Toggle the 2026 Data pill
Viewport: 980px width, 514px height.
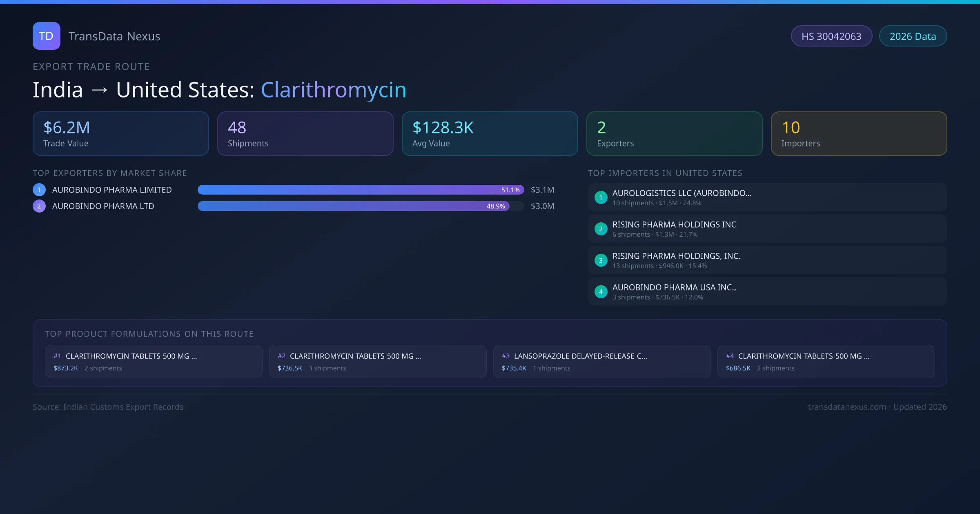913,36
